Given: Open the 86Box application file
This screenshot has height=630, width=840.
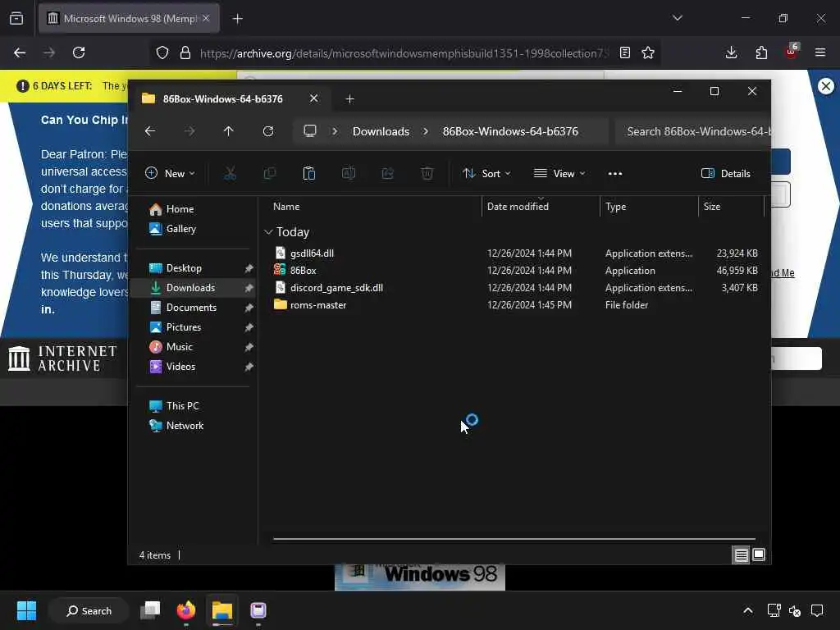Looking at the screenshot, I should pyautogui.click(x=304, y=271).
